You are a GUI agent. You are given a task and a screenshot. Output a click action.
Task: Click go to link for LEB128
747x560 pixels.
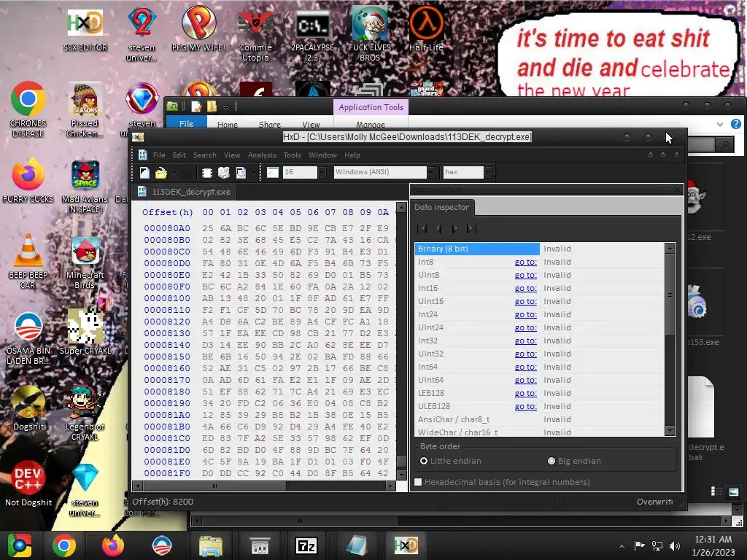coord(525,393)
